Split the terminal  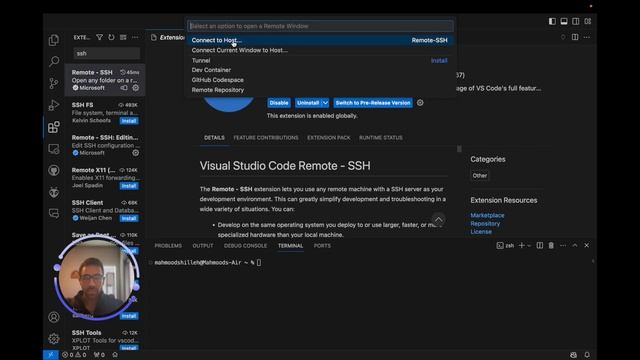[540, 245]
